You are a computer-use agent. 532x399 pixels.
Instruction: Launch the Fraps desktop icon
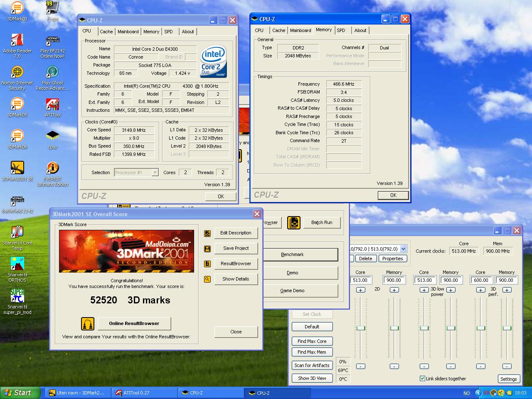coord(52,11)
